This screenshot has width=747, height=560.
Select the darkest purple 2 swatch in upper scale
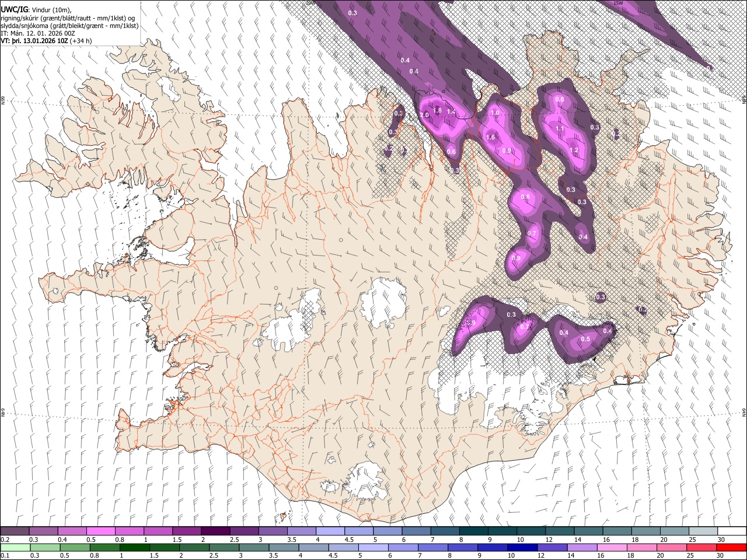coord(215,531)
